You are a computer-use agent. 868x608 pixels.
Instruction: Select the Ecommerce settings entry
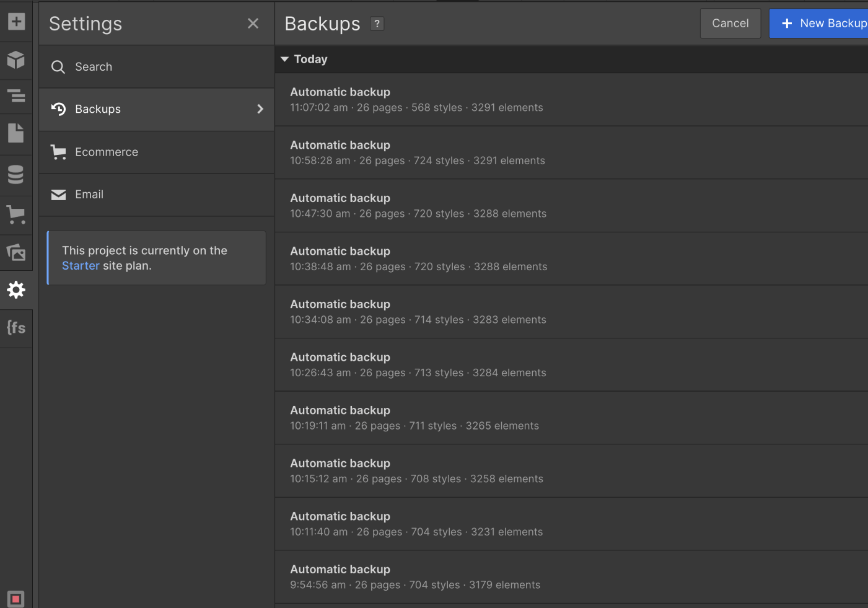tap(106, 152)
